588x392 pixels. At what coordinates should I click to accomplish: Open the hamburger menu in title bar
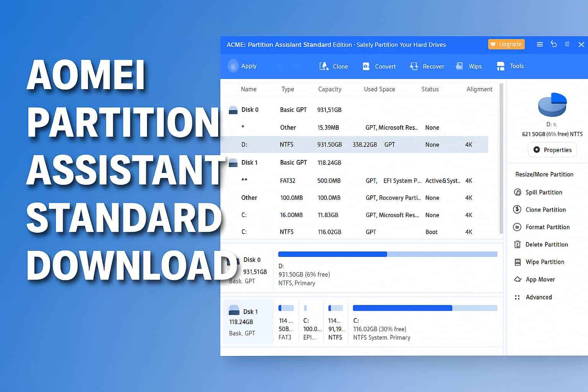pyautogui.click(x=540, y=44)
